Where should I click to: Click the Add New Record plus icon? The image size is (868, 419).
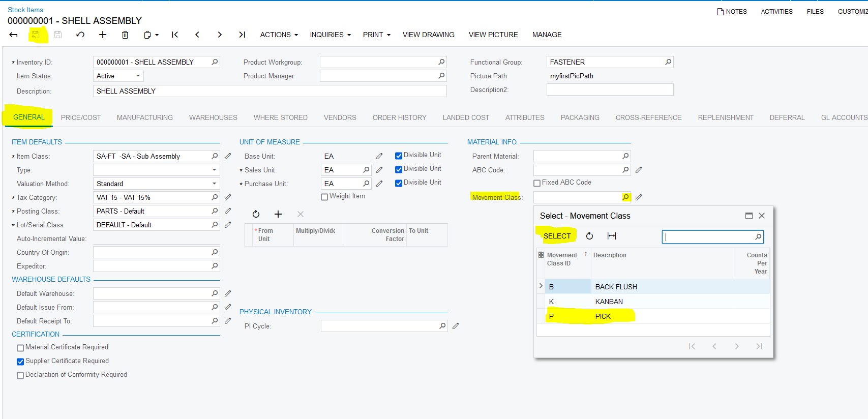(103, 35)
